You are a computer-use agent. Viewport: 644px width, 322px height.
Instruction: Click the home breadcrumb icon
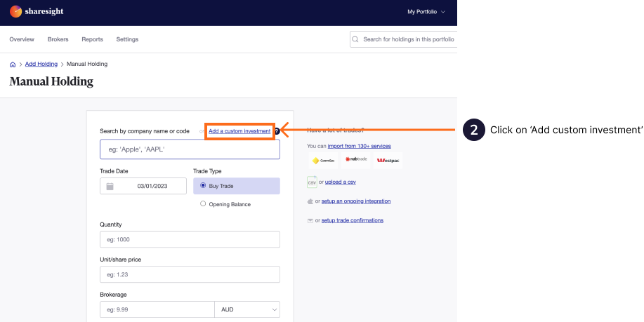tap(13, 65)
